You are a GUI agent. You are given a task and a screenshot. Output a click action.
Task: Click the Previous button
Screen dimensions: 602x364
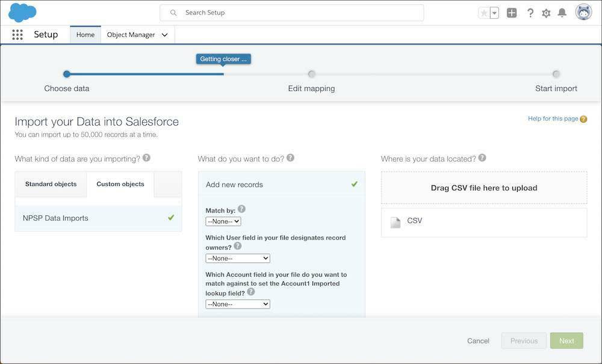tap(524, 341)
